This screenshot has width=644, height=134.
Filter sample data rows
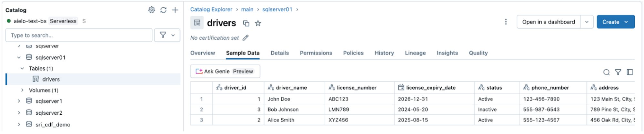pyautogui.click(x=618, y=72)
